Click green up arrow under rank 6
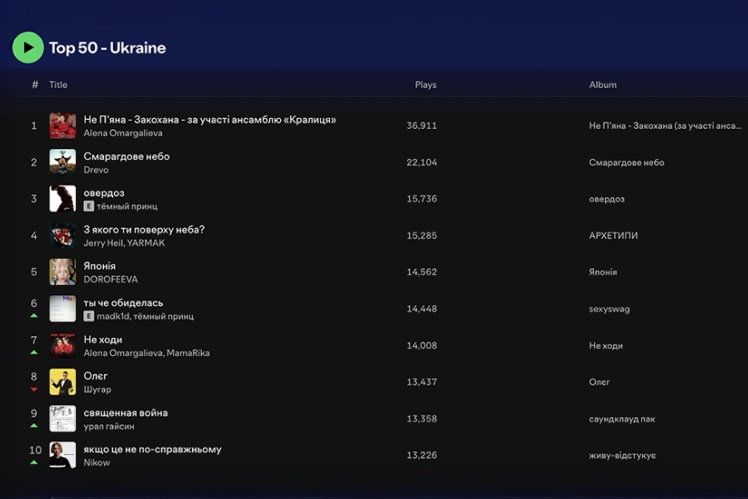The height and width of the screenshot is (499, 748). coord(34,316)
